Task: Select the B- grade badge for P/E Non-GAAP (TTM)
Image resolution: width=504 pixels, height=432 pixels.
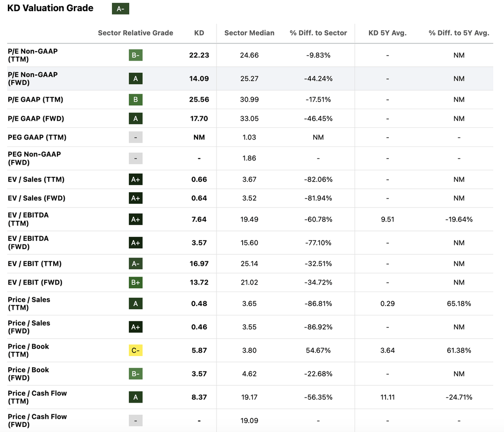Action: 135,55
